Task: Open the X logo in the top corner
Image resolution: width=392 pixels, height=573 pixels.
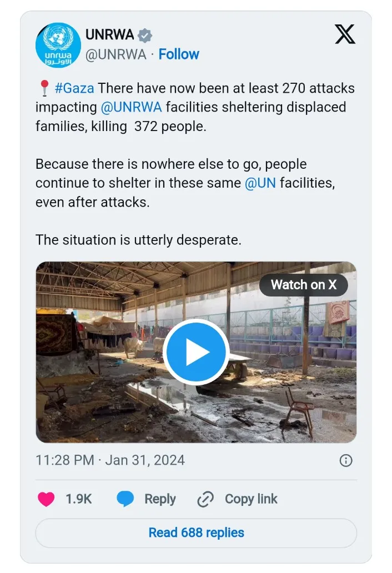Action: [345, 35]
